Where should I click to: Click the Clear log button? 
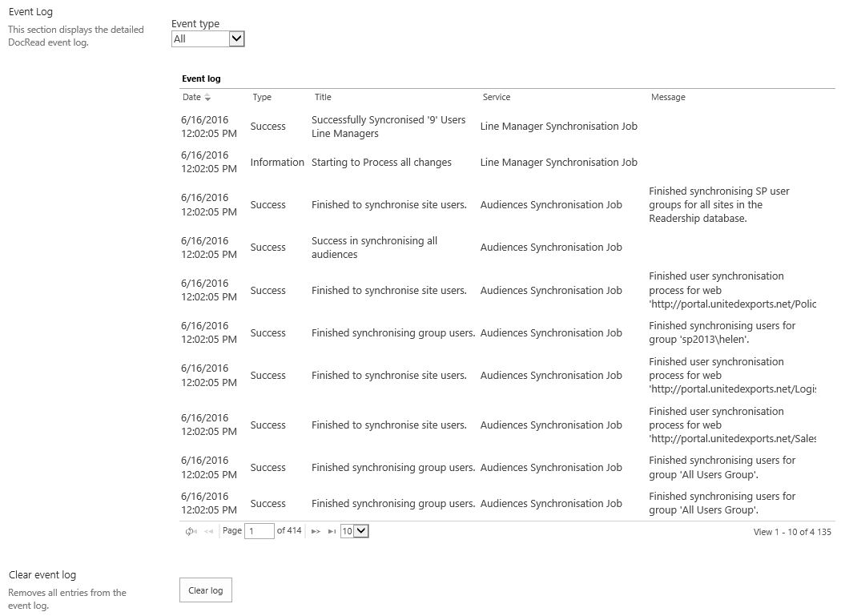[205, 590]
